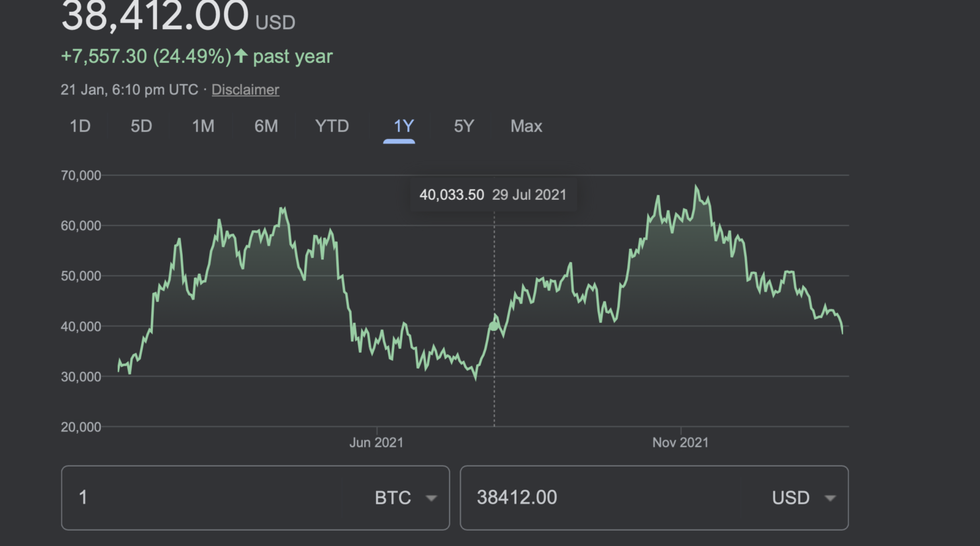Click the 40,033.50 tooltip value
The height and width of the screenshot is (546, 980).
pos(452,195)
